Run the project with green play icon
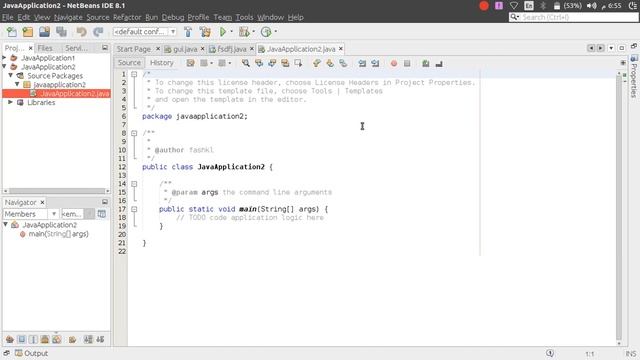 click(x=223, y=32)
